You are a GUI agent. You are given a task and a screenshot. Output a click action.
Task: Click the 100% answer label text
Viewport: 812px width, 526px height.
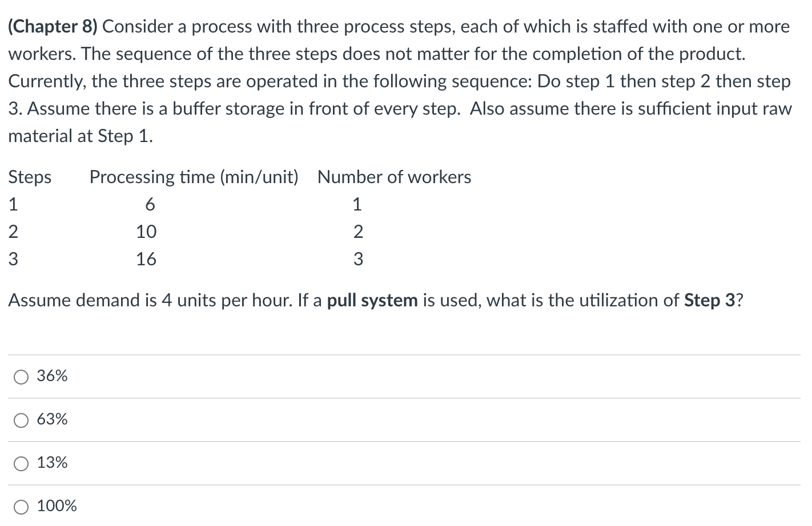click(56, 505)
